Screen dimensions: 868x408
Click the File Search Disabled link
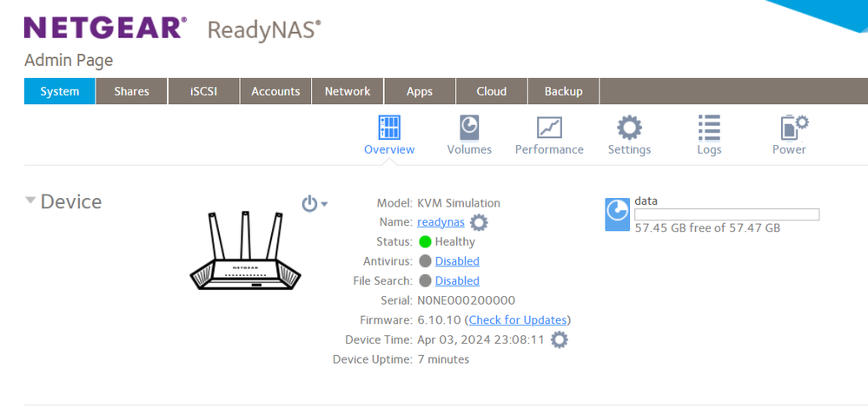click(x=457, y=281)
